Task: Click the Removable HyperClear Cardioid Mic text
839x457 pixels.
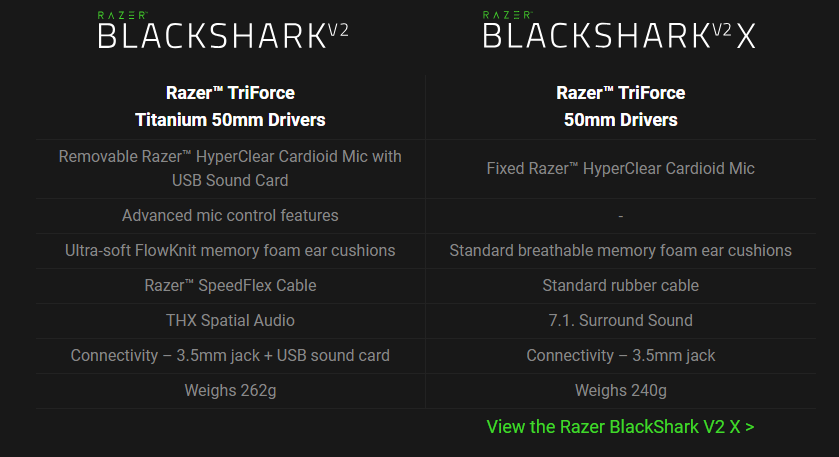Action: [230, 168]
